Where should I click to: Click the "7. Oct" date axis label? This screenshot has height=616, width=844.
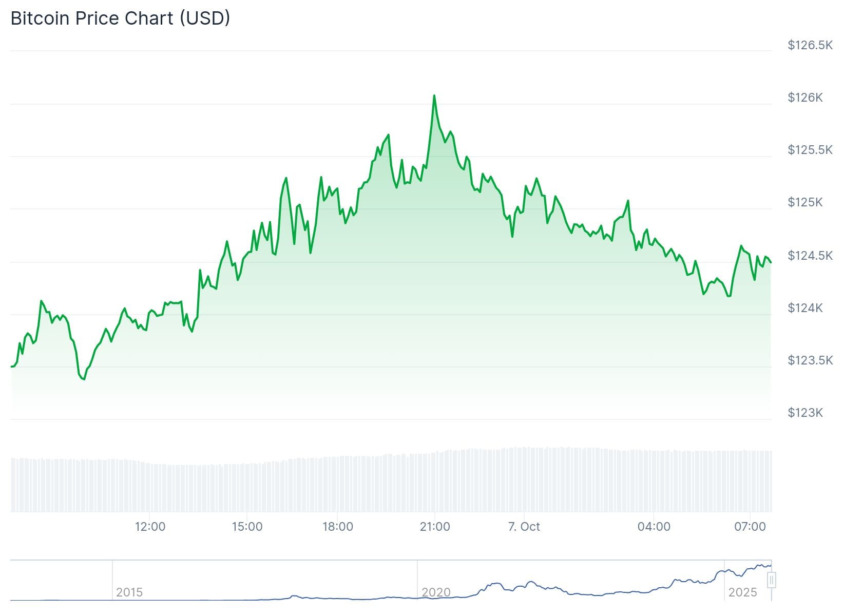pyautogui.click(x=524, y=527)
